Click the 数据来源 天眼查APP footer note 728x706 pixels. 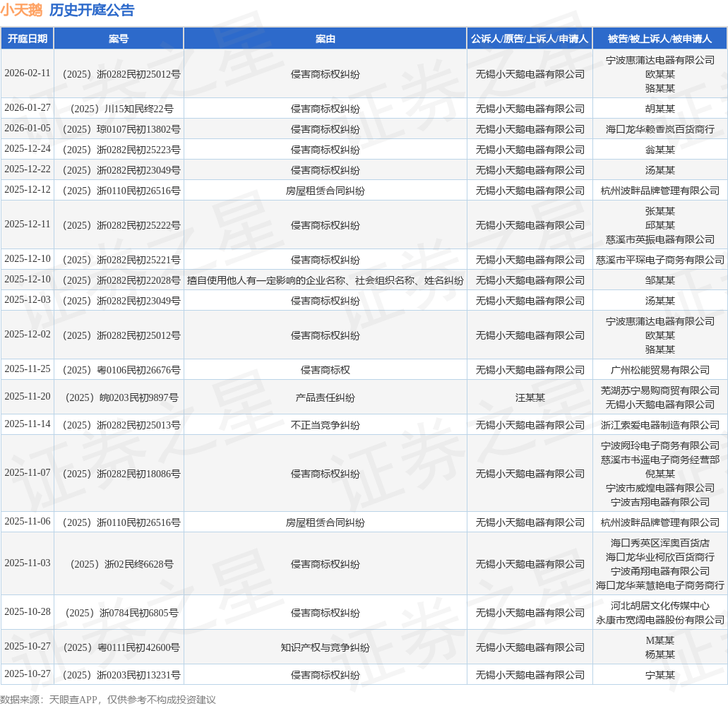pos(108,700)
